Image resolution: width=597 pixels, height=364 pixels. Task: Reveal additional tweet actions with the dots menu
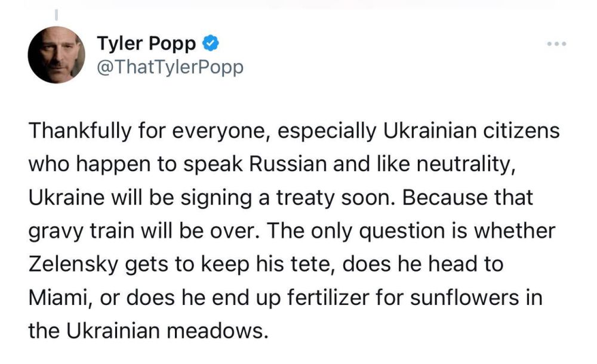point(558,42)
